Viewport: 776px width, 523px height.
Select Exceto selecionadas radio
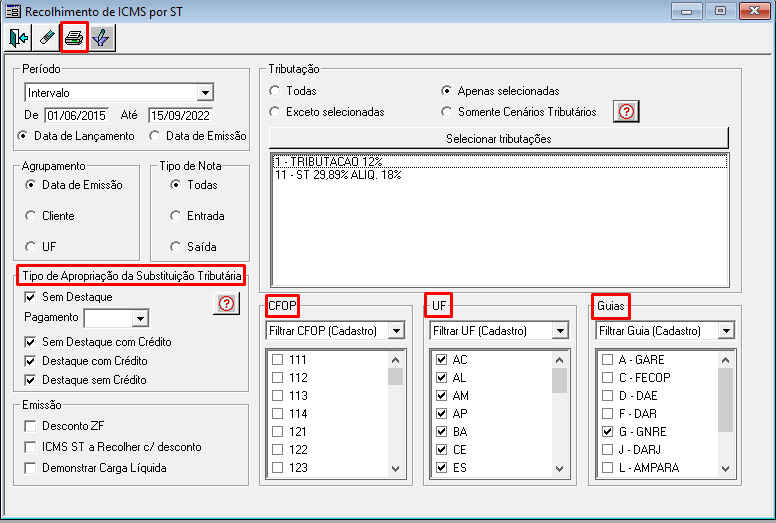point(275,112)
